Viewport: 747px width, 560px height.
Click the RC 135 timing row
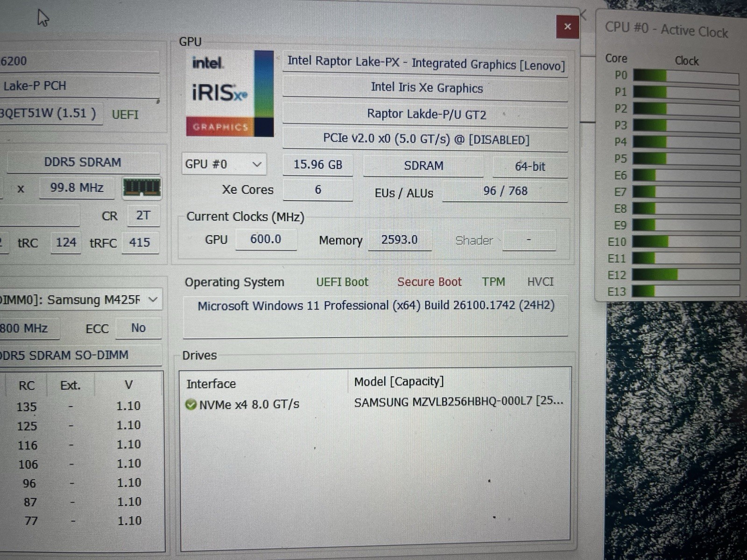82,406
